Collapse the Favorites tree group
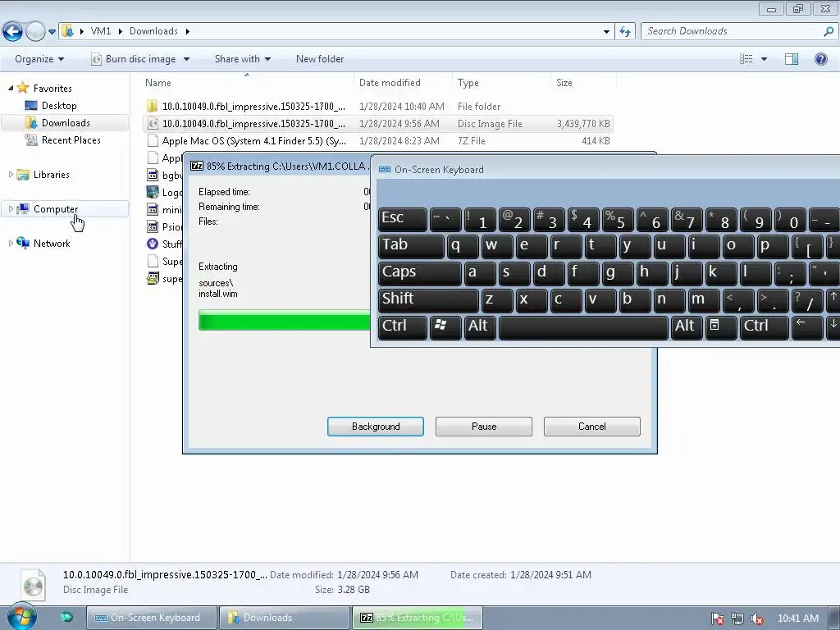The image size is (840, 630). [11, 88]
